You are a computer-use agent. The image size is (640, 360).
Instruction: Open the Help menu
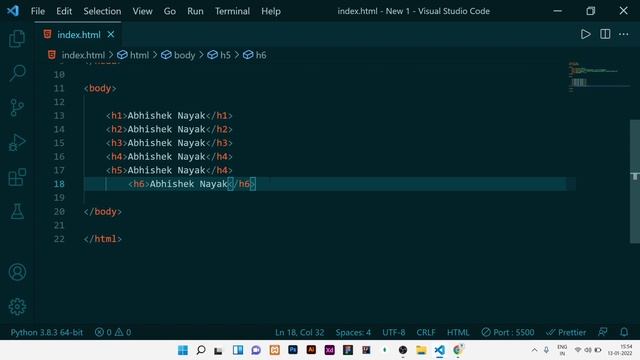click(x=271, y=11)
